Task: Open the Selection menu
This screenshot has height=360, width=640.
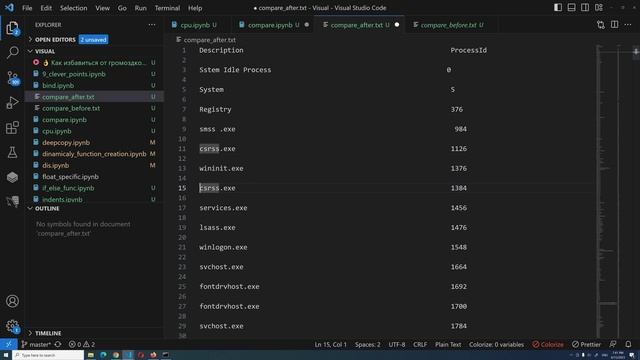Action: click(x=73, y=8)
